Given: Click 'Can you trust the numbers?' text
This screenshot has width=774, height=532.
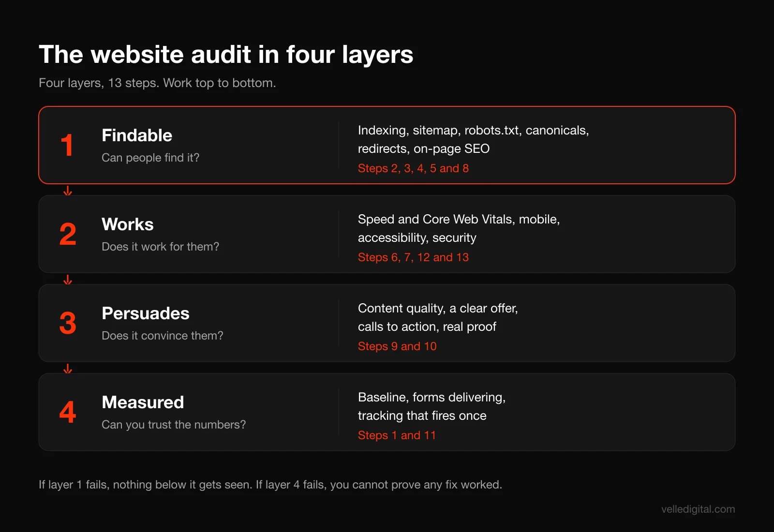Looking at the screenshot, I should 174,425.
